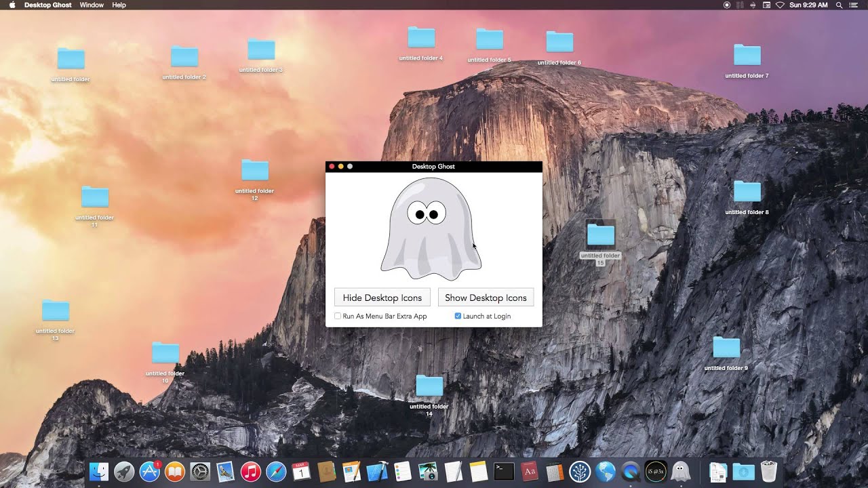
Task: Launch Pages from the Dock
Action: [x=352, y=472]
